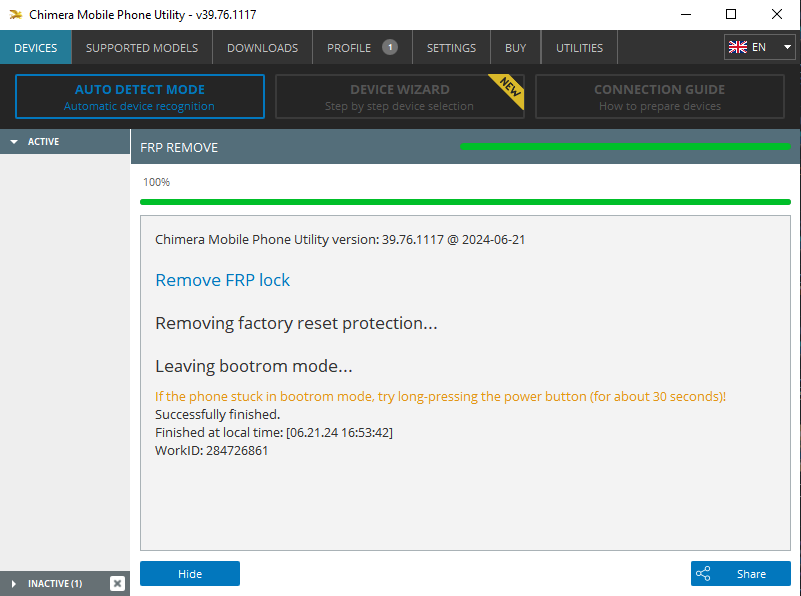Collapse the Active devices section
The width and height of the screenshot is (801, 596).
[65, 141]
